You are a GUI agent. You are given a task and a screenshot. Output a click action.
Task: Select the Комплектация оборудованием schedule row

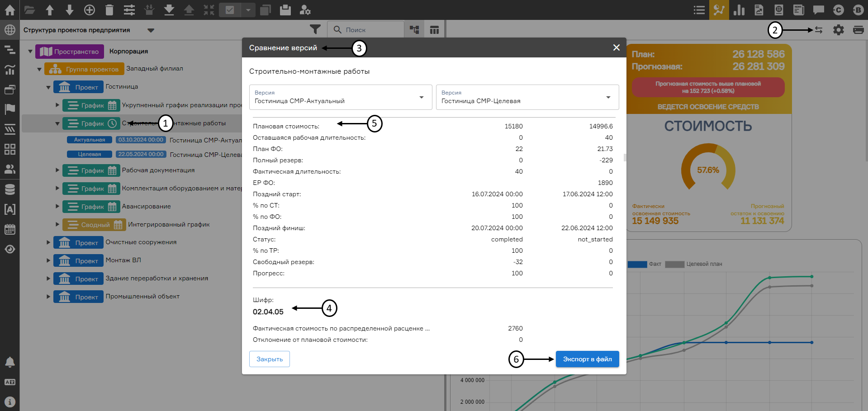[x=152, y=188]
